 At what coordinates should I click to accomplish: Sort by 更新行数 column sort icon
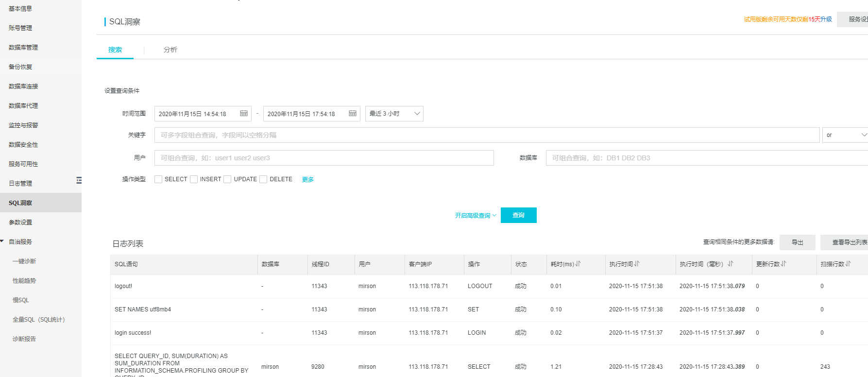click(783, 264)
